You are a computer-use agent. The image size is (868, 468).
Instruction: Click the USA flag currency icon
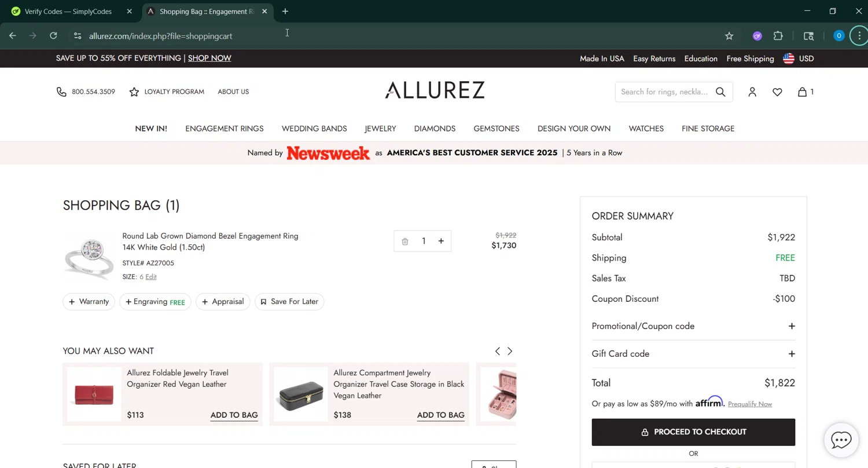pyautogui.click(x=789, y=58)
